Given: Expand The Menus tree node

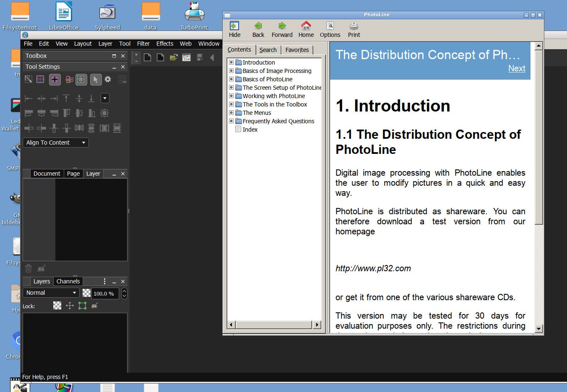Looking at the screenshot, I should click(x=231, y=112).
